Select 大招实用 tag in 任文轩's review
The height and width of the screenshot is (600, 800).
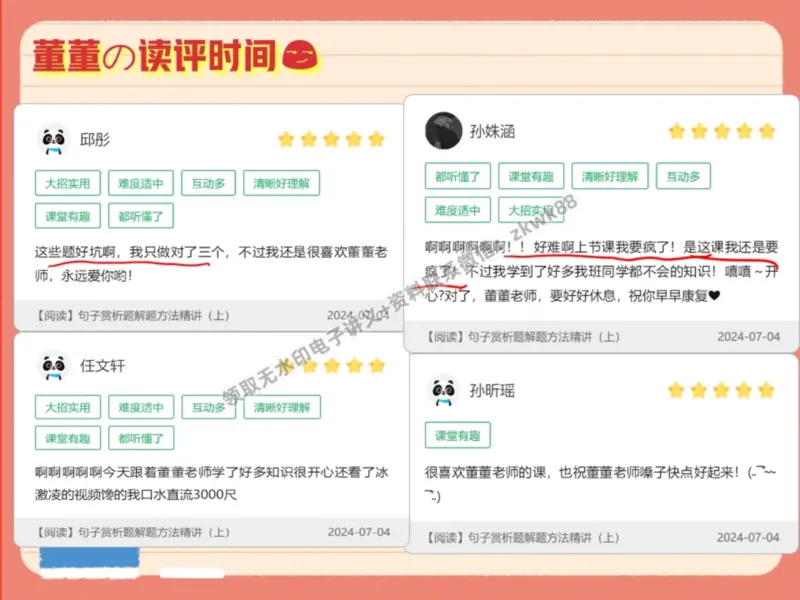68,407
